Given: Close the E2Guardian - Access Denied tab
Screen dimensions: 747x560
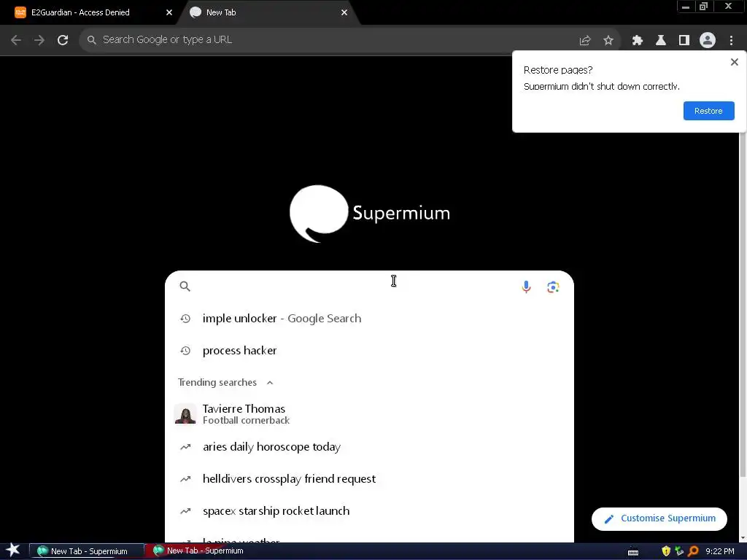Looking at the screenshot, I should [x=169, y=12].
